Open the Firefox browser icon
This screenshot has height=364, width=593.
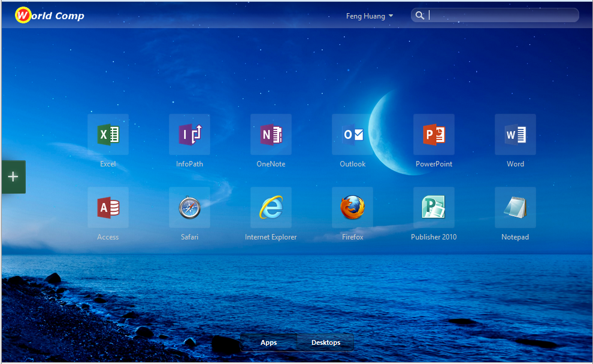pyautogui.click(x=352, y=208)
